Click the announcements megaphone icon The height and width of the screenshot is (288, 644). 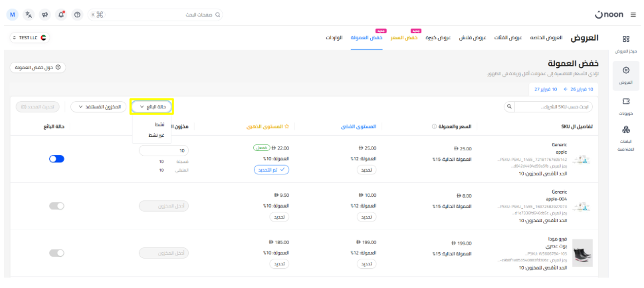(x=45, y=14)
